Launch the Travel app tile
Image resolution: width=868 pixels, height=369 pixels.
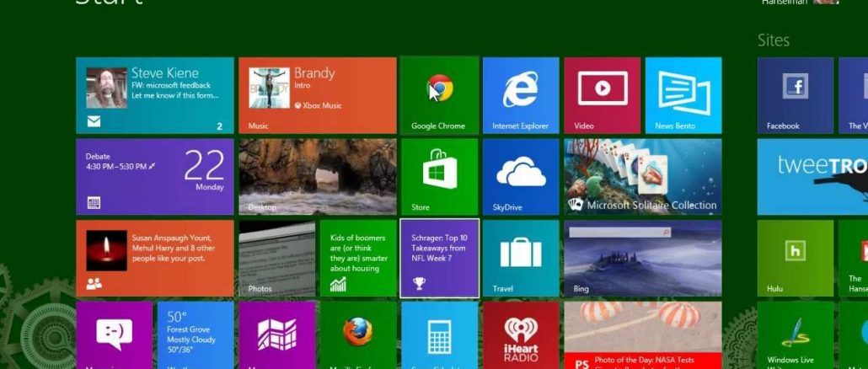[x=520, y=258]
